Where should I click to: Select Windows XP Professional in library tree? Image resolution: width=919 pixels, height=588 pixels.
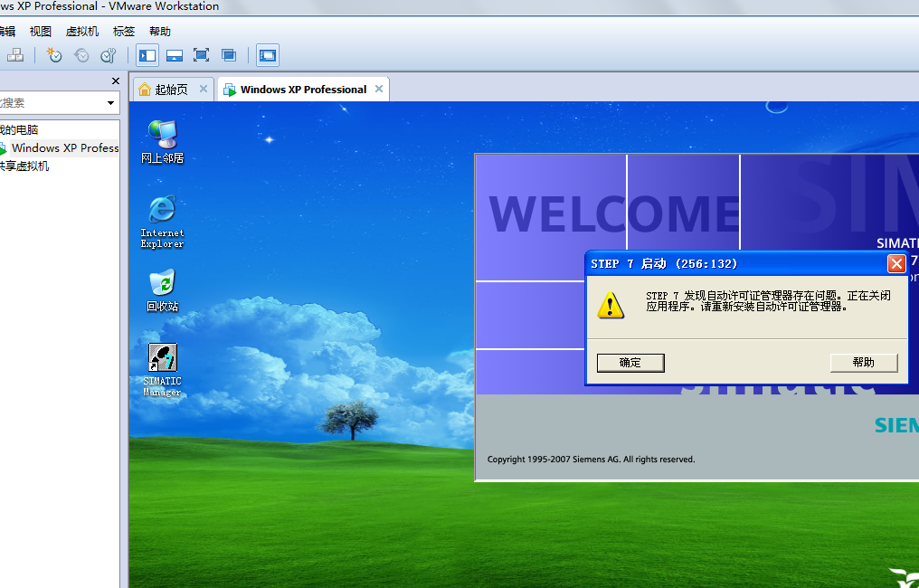point(60,147)
